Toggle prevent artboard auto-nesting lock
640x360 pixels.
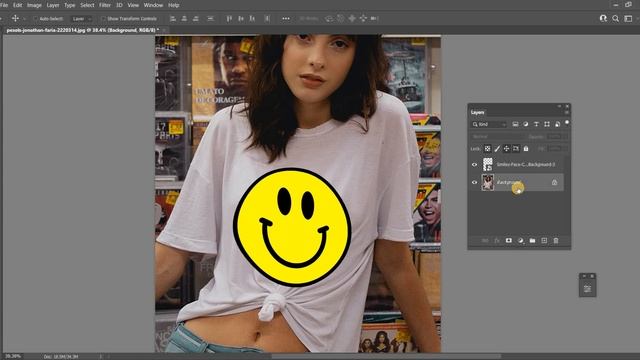point(516,149)
